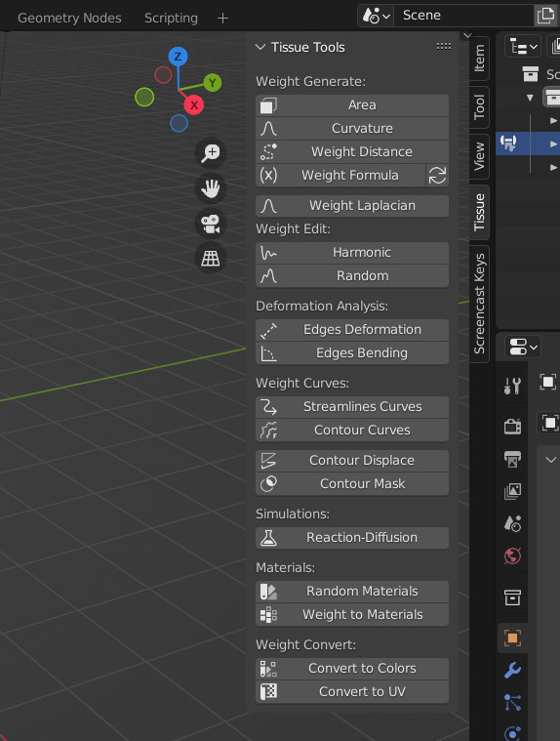The width and height of the screenshot is (560, 741).
Task: Click the Y axis on the navigation gizmo
Action: (213, 83)
